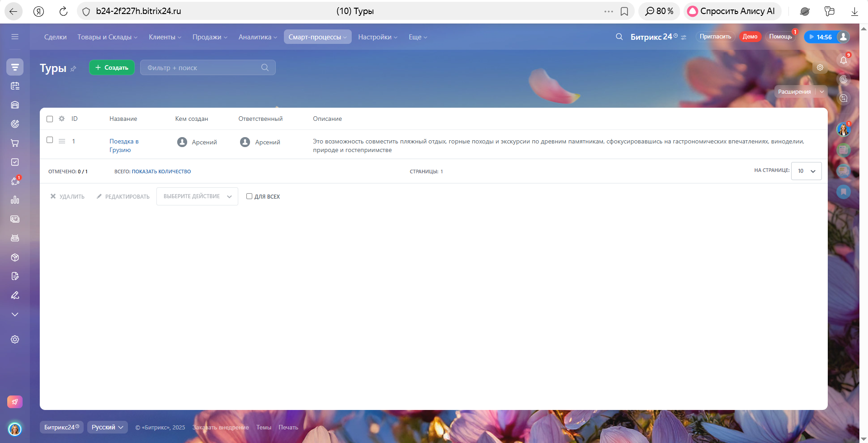868x443 pixels.
Task: Go back with the browser back arrow
Action: click(14, 11)
